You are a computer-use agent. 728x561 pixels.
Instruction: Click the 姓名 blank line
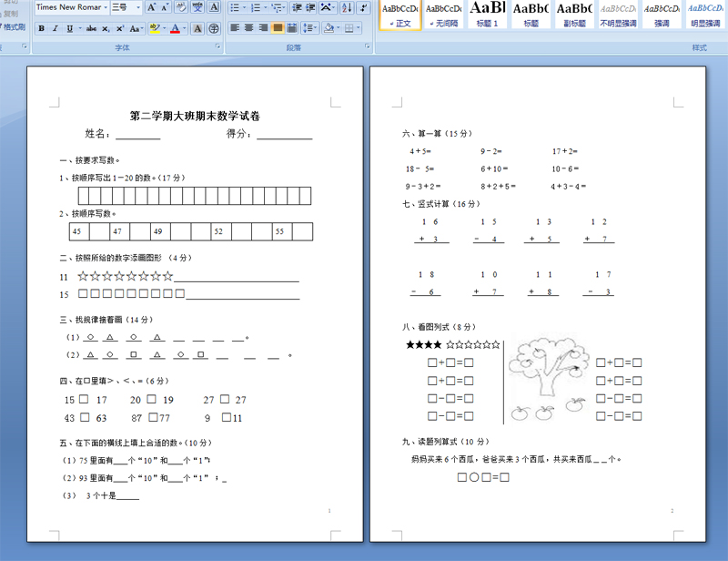click(138, 134)
